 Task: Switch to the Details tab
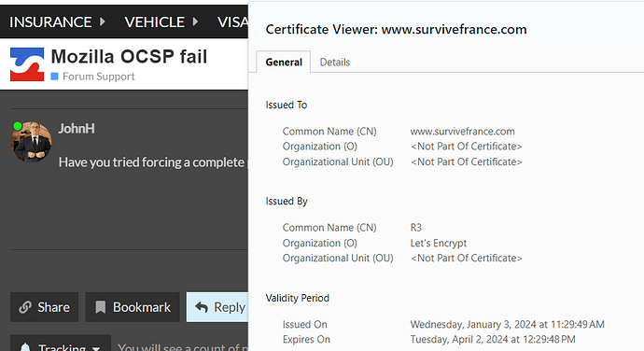click(335, 62)
